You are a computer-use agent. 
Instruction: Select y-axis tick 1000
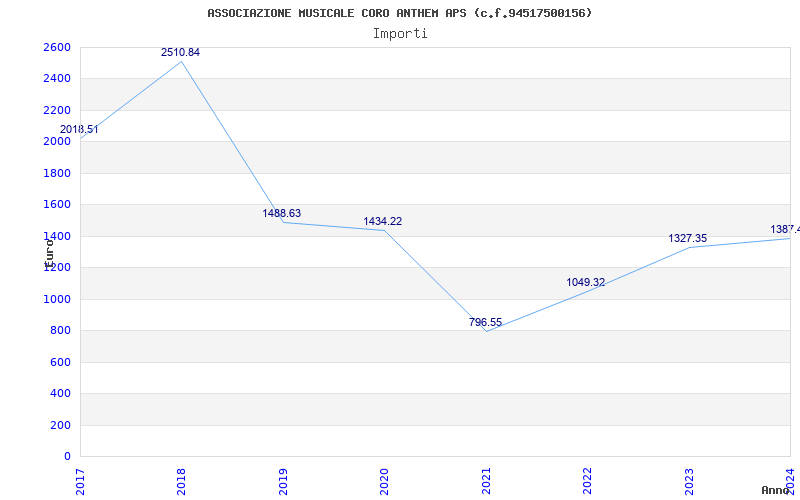click(x=57, y=299)
